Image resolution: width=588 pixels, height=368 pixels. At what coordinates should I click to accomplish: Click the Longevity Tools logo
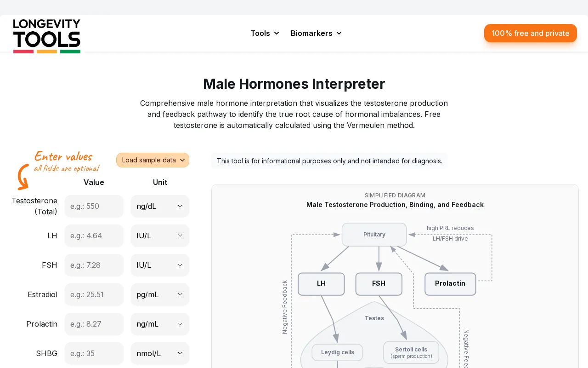pos(47,36)
